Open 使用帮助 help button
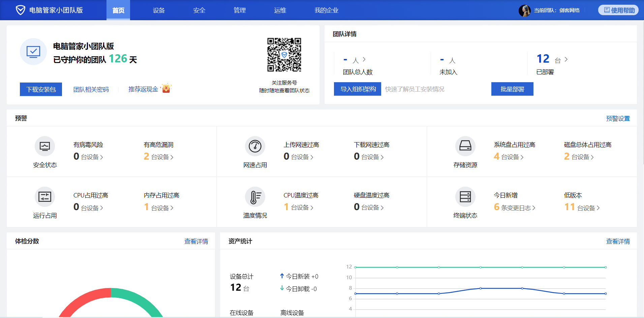 [x=618, y=10]
